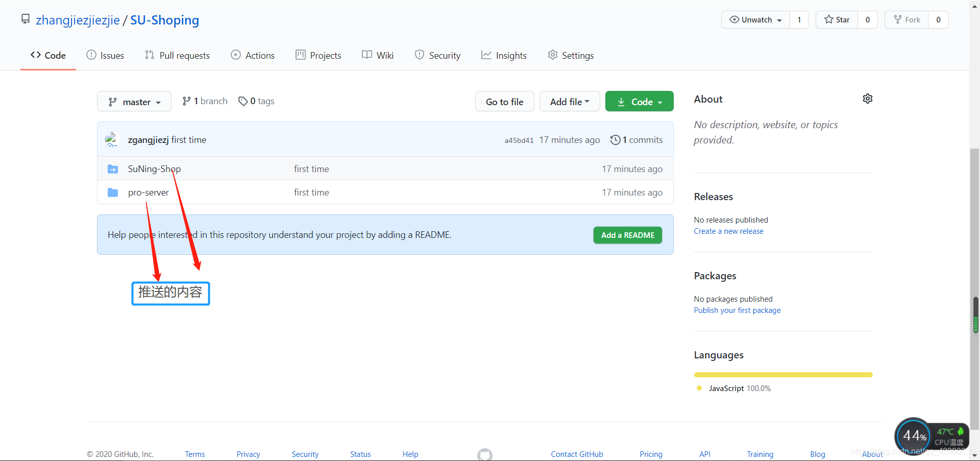The height and width of the screenshot is (461, 980).
Task: Click the Releases heading
Action: point(713,197)
